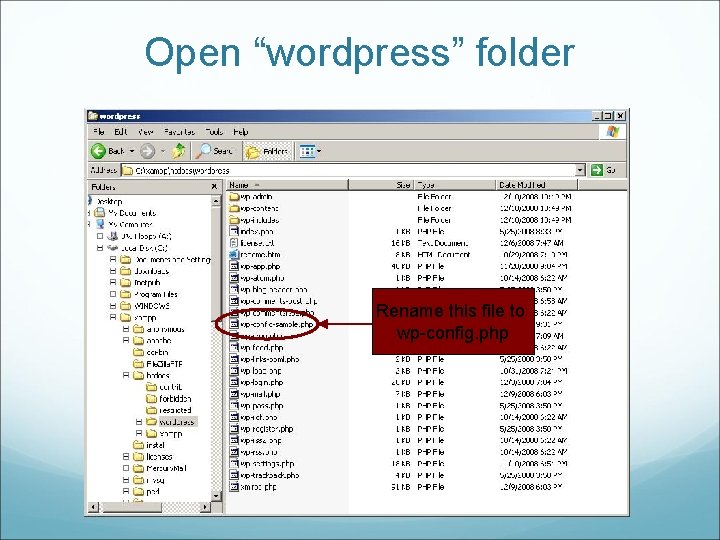Open the Favorites menu
This screenshot has width=720, height=540.
tap(179, 132)
